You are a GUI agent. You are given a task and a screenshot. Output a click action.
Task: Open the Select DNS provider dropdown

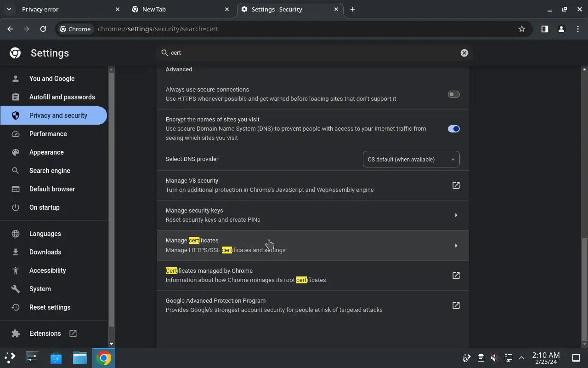[411, 159]
